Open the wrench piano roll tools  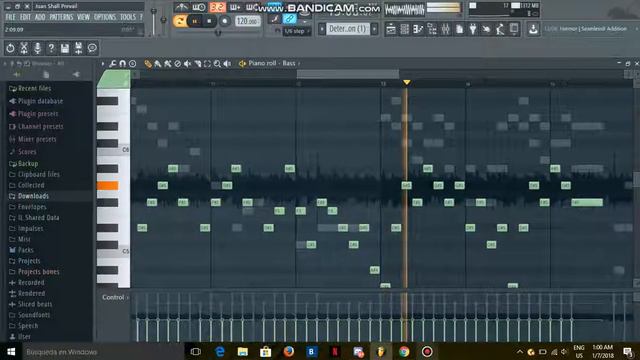click(x=112, y=64)
